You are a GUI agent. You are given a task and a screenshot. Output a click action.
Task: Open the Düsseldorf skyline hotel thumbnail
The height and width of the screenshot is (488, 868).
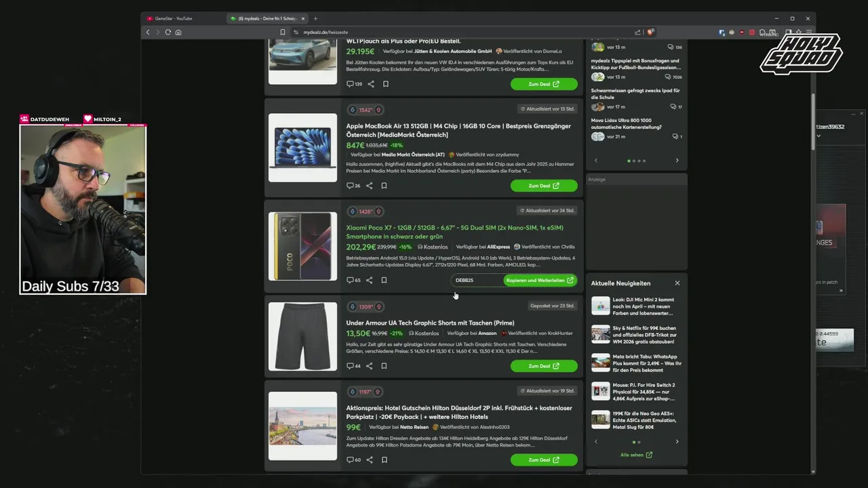tap(302, 426)
